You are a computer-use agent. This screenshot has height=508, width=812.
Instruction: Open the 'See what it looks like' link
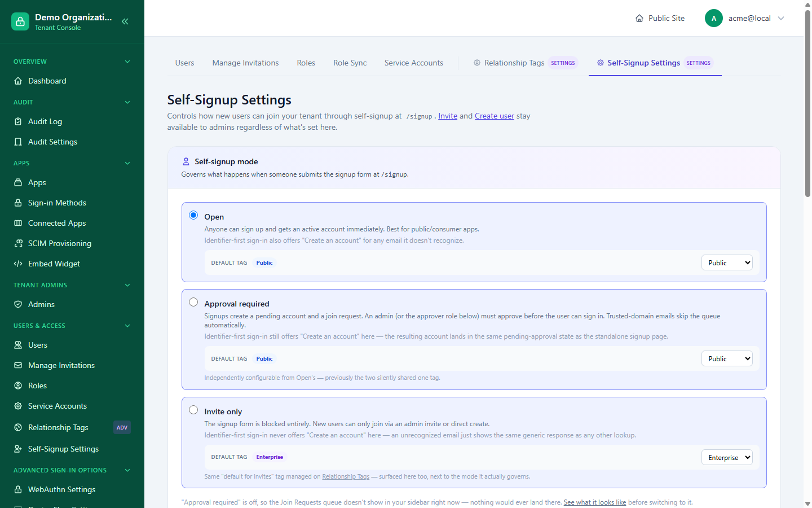(595, 502)
